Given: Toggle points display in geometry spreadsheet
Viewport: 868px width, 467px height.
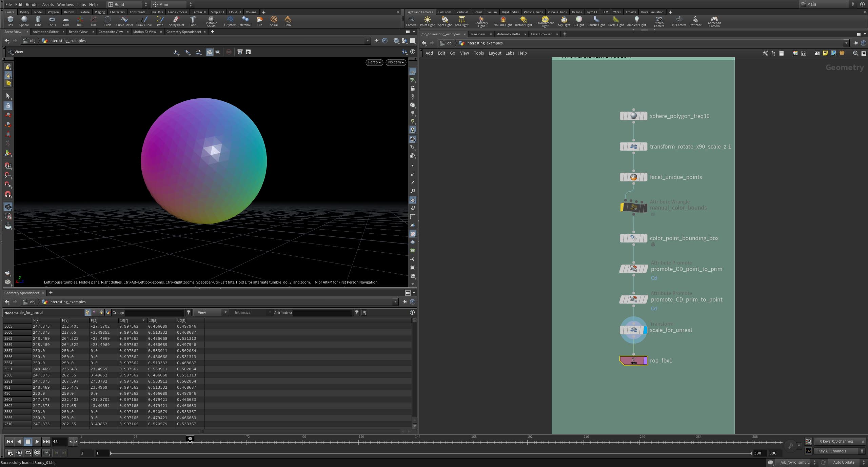Looking at the screenshot, I should [88, 312].
